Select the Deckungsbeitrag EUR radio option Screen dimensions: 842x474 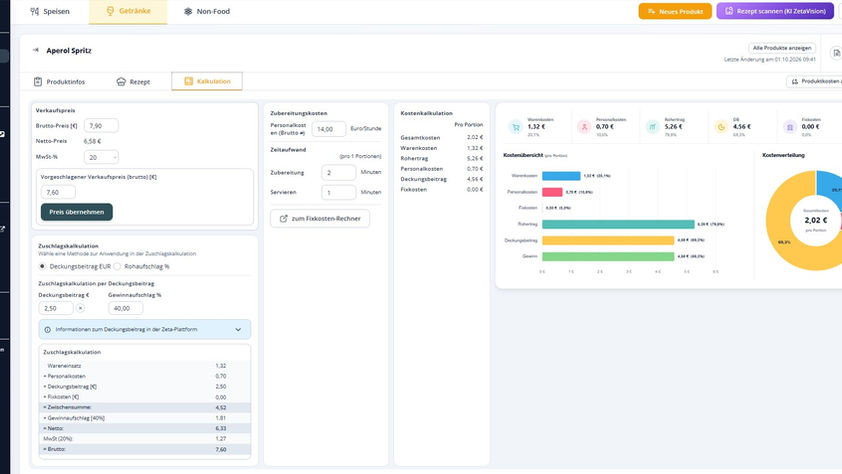coord(42,266)
